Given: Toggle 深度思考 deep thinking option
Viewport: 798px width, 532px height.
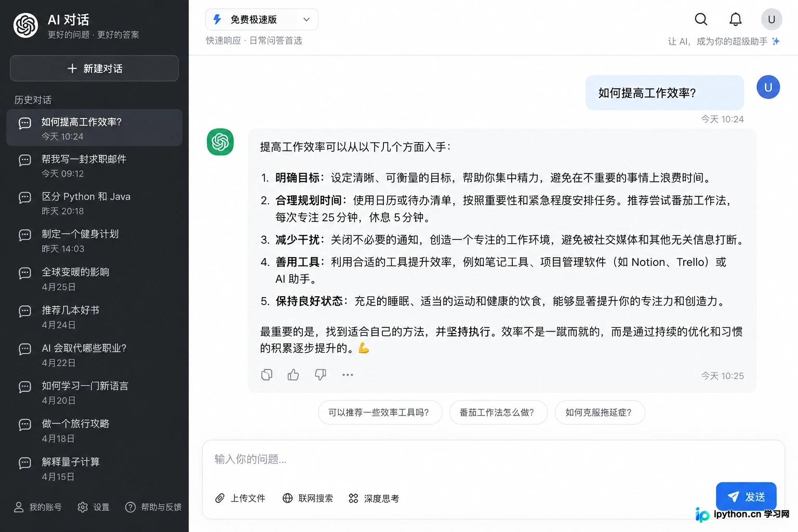Looking at the screenshot, I should (x=374, y=499).
